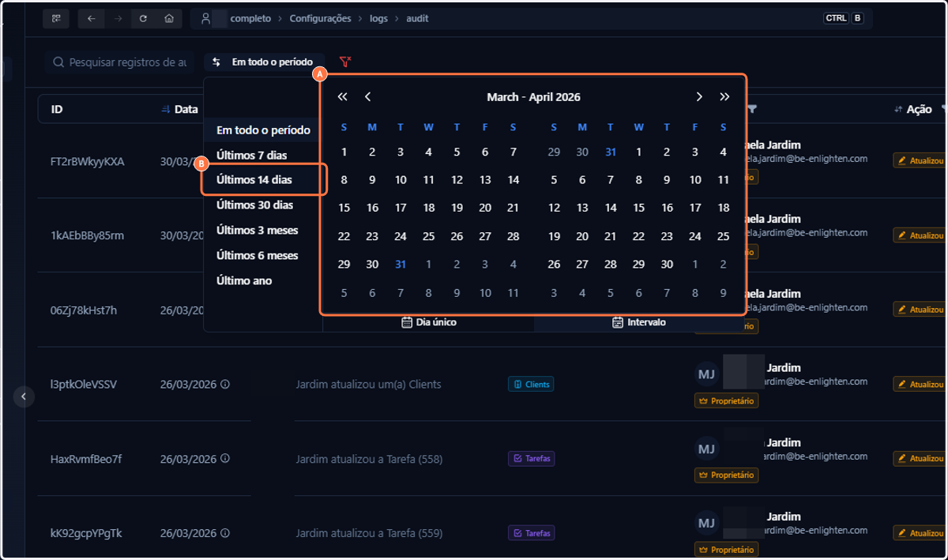Switch to the 'Dia único' tab
This screenshot has width=948, height=560.
click(x=429, y=322)
